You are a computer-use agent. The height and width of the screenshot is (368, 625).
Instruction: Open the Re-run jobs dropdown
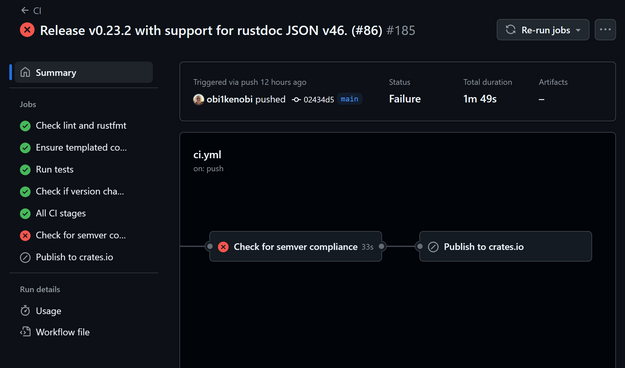pos(543,30)
